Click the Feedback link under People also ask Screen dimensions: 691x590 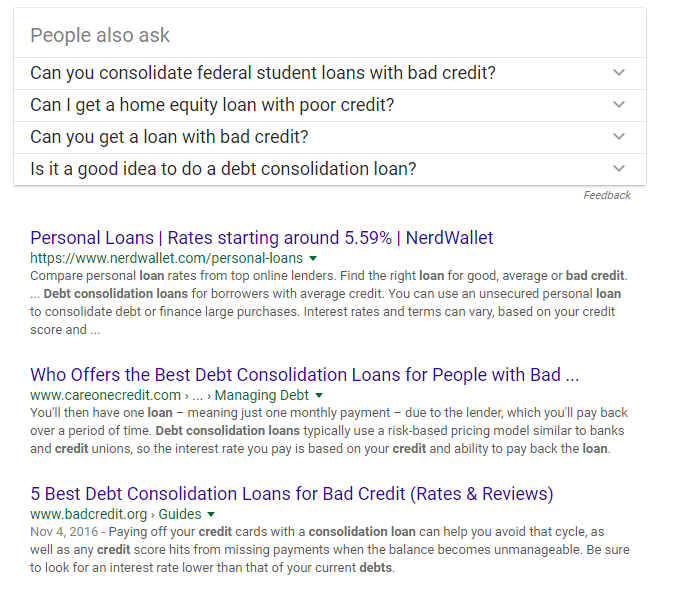click(607, 195)
